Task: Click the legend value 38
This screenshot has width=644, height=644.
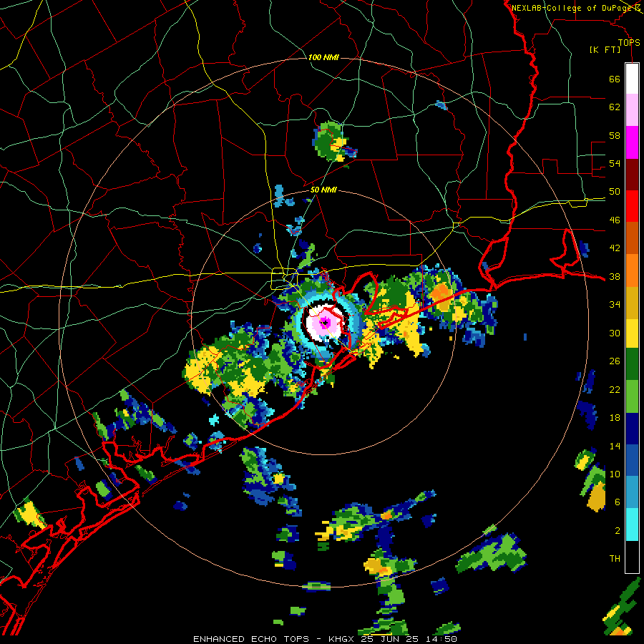Action: pos(615,276)
